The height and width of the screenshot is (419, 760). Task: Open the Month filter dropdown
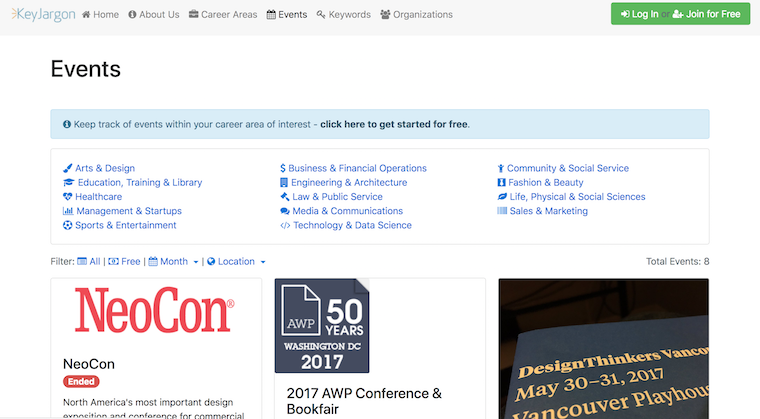tap(174, 261)
